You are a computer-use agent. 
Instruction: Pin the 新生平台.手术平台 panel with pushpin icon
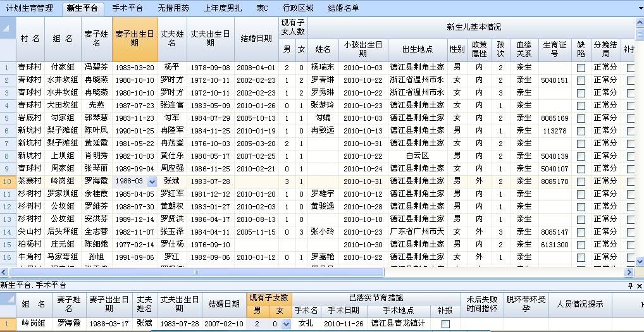click(x=629, y=286)
